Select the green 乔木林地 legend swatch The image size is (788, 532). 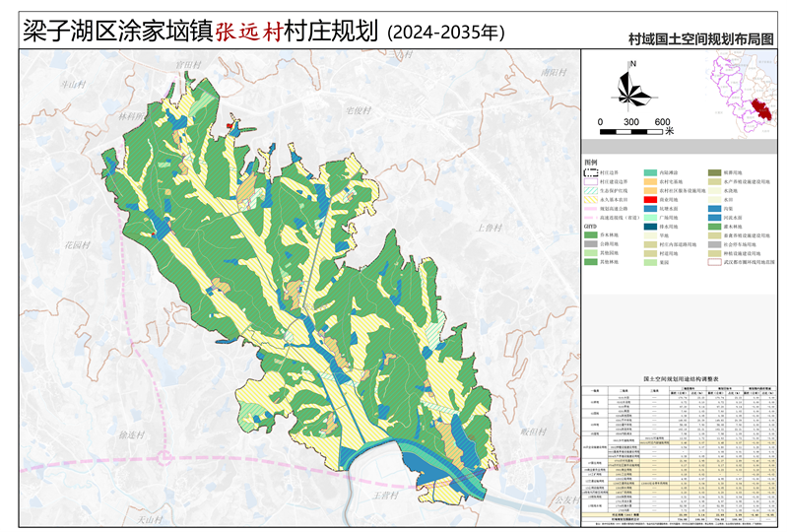[x=591, y=235]
